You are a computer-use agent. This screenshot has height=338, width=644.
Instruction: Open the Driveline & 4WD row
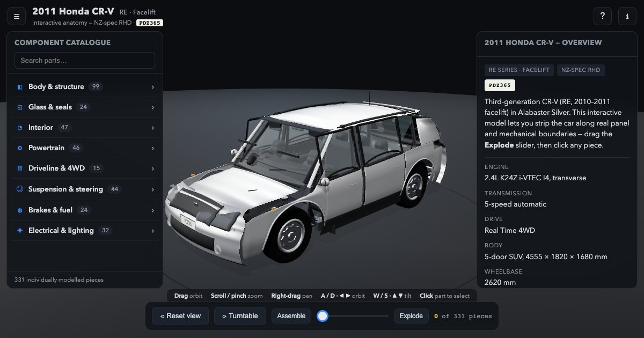85,168
